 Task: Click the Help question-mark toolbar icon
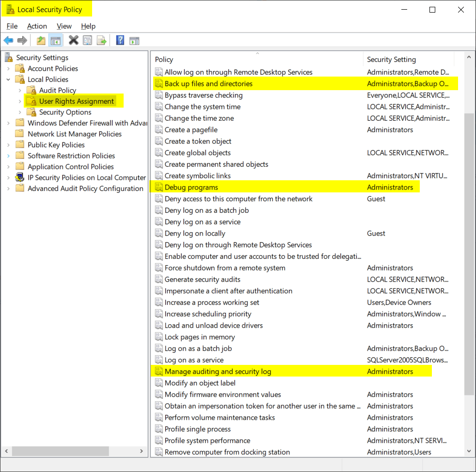point(120,40)
